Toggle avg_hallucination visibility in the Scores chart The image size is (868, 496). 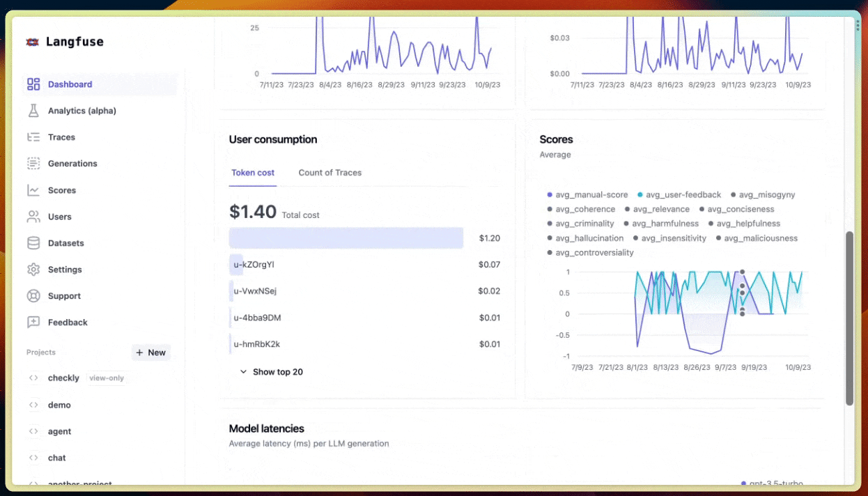coord(589,238)
